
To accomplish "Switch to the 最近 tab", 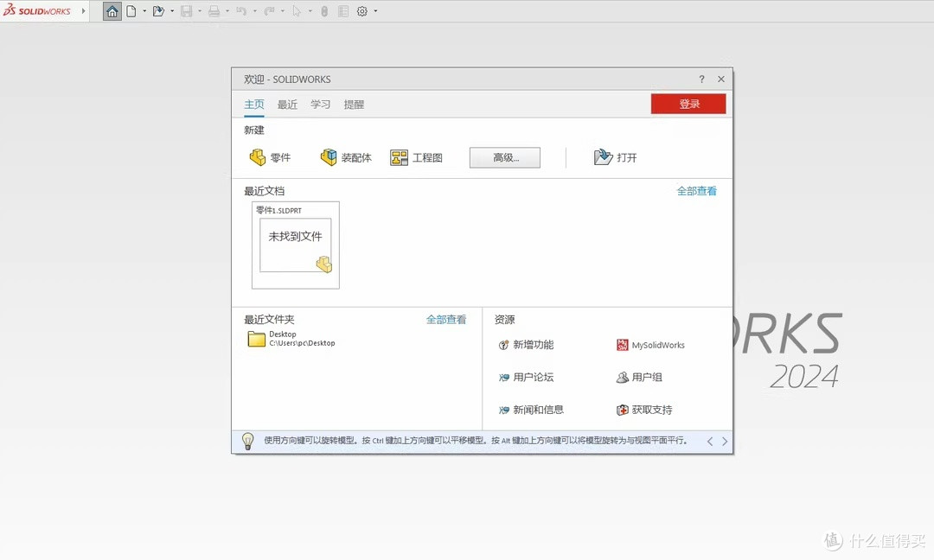I will (287, 105).
